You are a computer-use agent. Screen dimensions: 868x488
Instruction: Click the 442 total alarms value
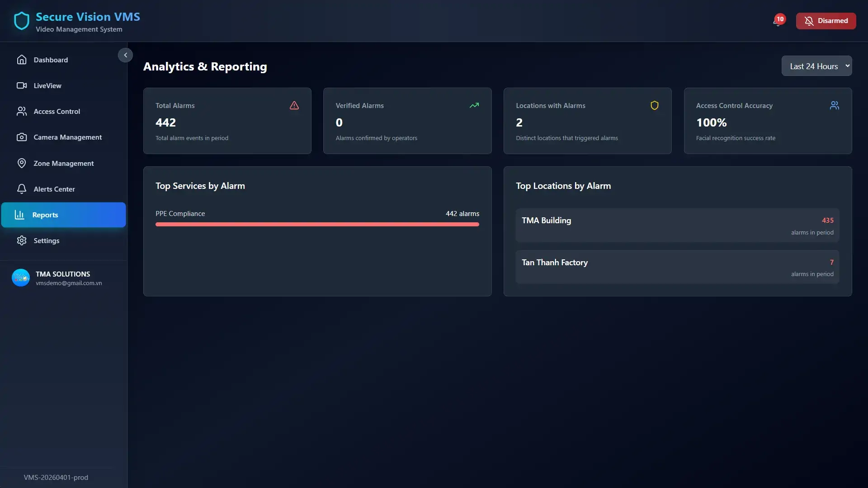165,122
